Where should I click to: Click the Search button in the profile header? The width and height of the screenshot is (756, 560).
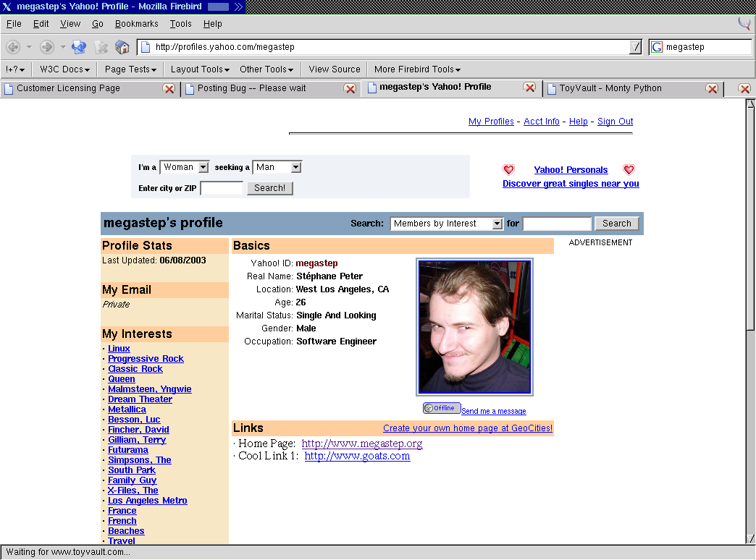(617, 224)
